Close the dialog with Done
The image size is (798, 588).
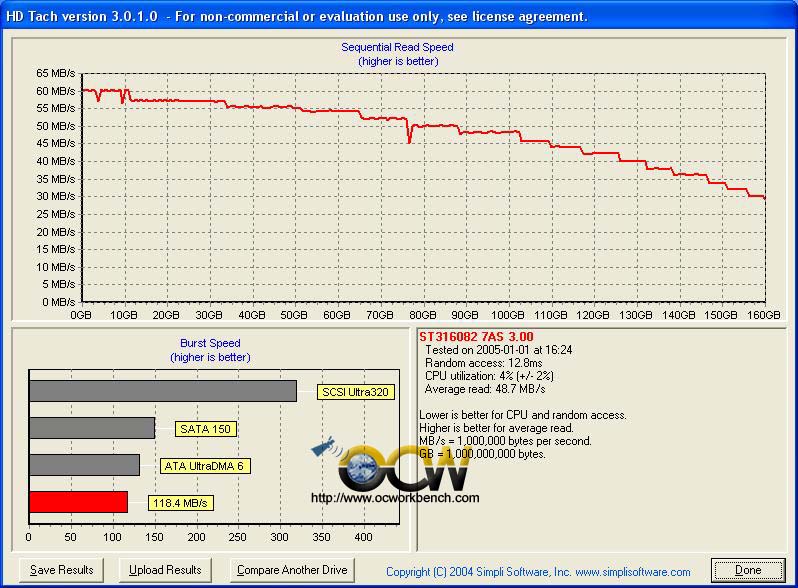[748, 570]
